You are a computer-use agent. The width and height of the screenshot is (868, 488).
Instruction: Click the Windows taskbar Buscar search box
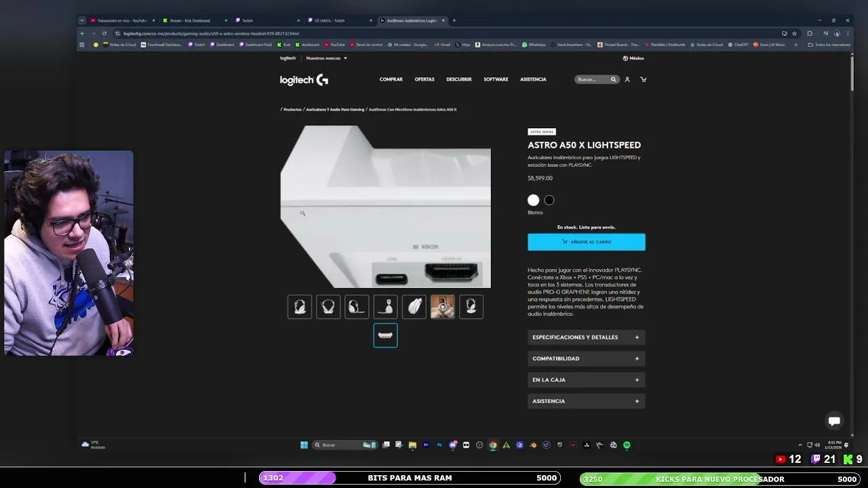click(344, 445)
